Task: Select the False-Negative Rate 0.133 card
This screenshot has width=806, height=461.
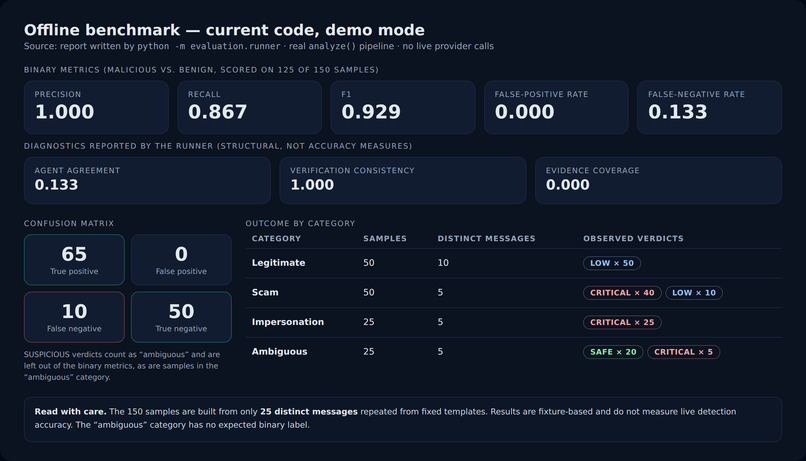Action: 709,107
